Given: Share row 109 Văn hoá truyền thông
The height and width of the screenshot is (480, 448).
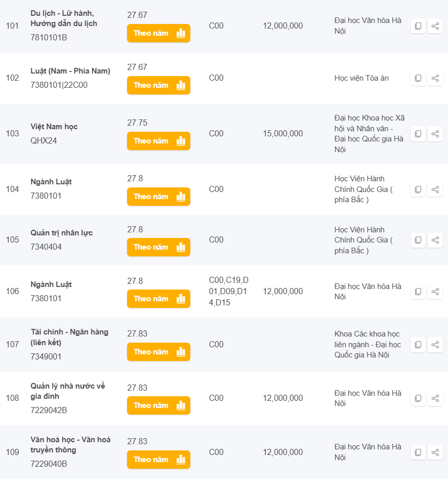Looking at the screenshot, I should point(435,452).
